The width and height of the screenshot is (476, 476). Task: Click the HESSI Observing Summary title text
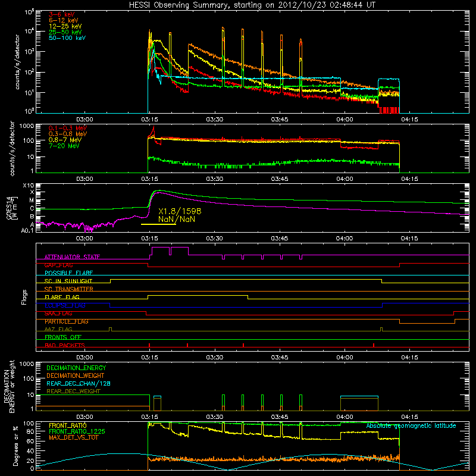click(252, 5)
